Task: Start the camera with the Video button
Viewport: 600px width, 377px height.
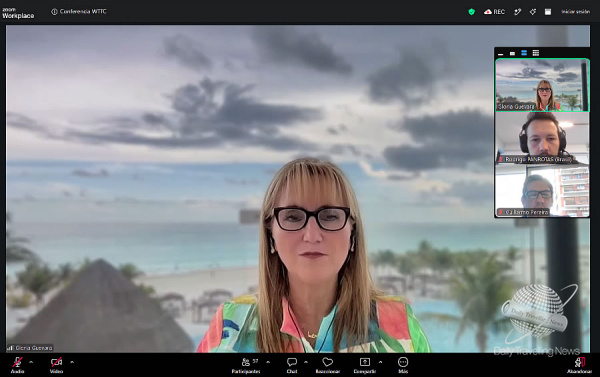Action: 56,365
